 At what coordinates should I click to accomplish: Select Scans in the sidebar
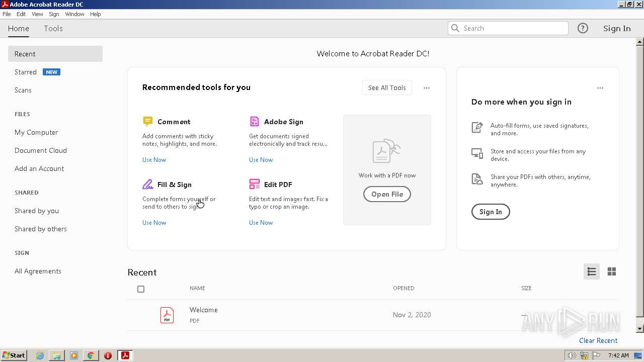click(23, 90)
